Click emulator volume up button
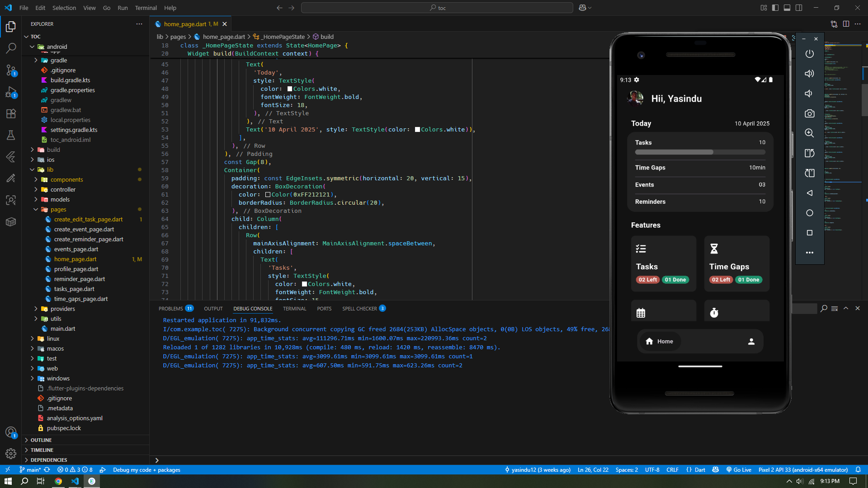Viewport: 868px width, 488px height. pyautogui.click(x=810, y=74)
